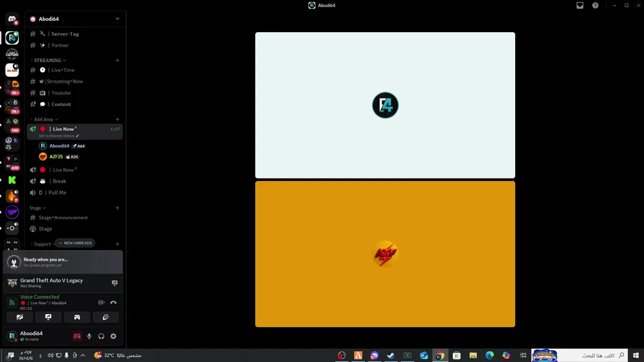Open the Customs server icon
This screenshot has height=362, width=644.
12,53
